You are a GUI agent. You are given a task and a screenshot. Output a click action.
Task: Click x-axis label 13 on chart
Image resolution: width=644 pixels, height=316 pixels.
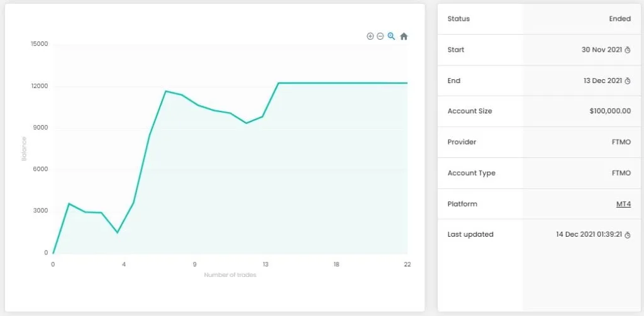(x=265, y=264)
